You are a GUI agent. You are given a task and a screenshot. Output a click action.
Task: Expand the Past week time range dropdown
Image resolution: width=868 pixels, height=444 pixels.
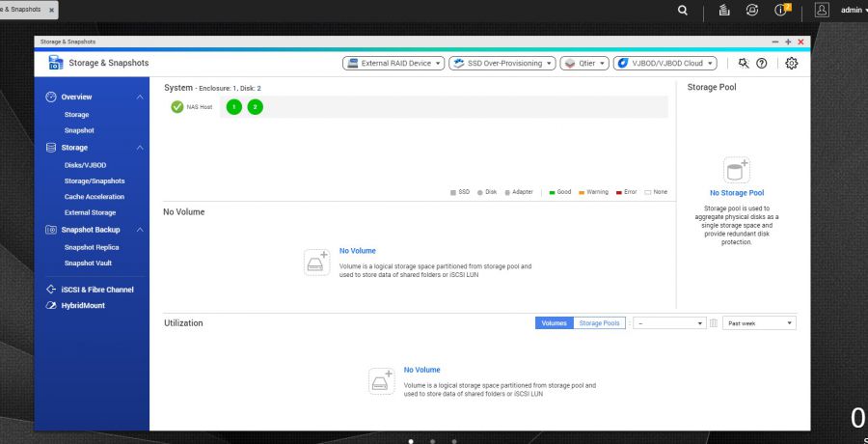click(x=760, y=323)
